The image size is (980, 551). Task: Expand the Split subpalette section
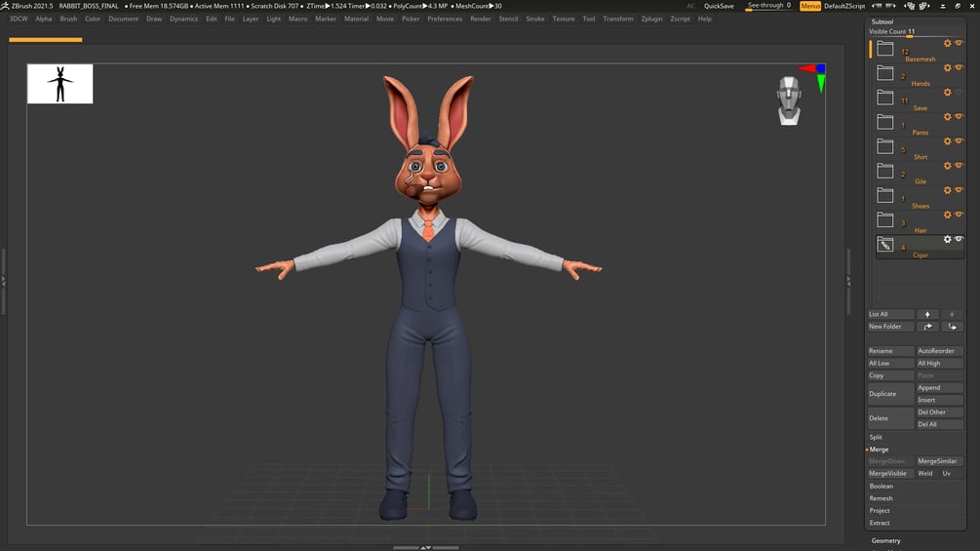pyautogui.click(x=876, y=437)
